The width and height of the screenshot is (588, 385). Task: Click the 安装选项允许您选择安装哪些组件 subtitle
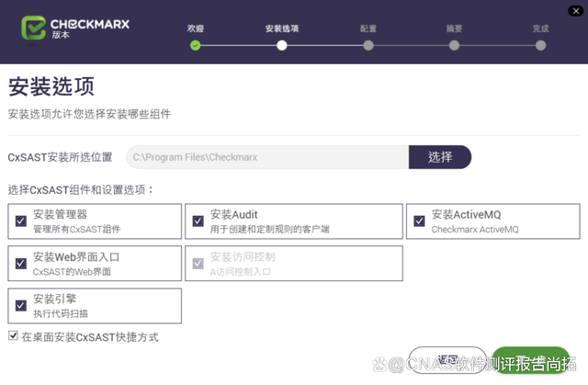(89, 114)
